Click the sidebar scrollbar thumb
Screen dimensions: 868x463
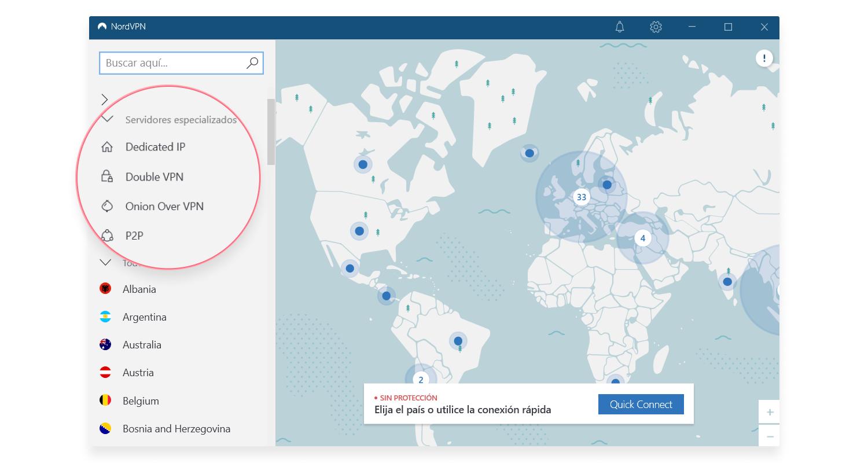[x=271, y=131]
